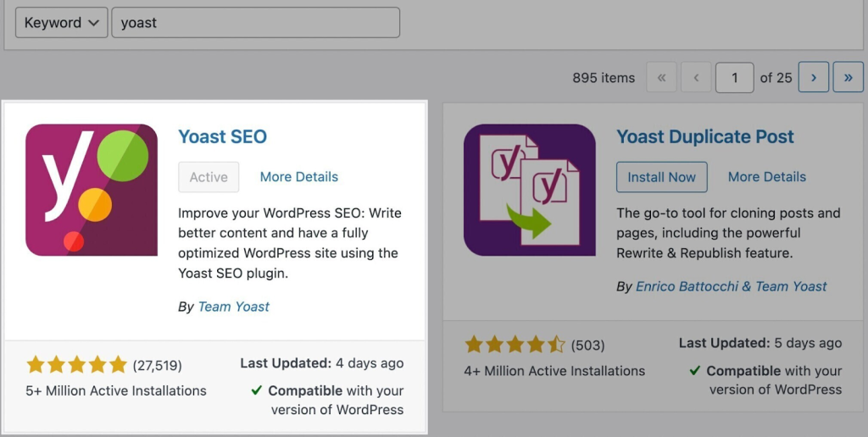Open More Details for Yoast Duplicate Post
This screenshot has width=868, height=437.
[x=766, y=177]
